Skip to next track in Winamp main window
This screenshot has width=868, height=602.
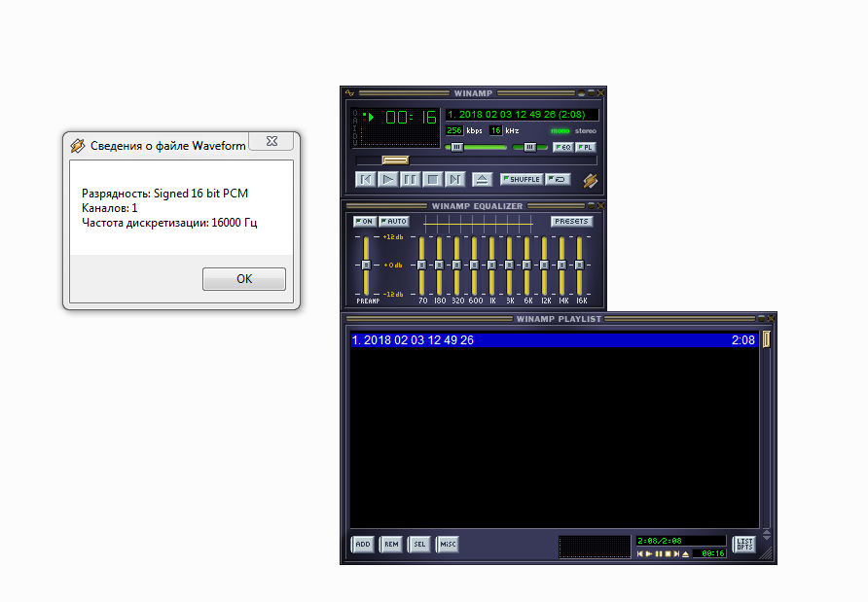pos(454,179)
